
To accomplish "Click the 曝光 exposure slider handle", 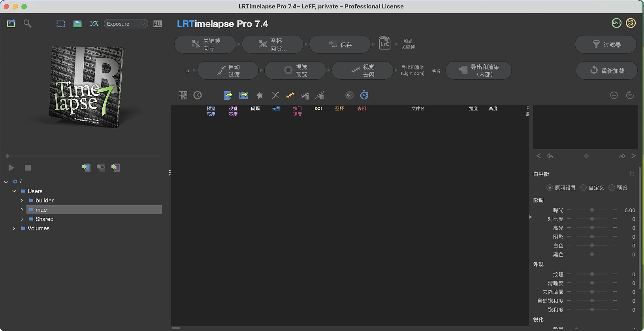I will click(592, 210).
